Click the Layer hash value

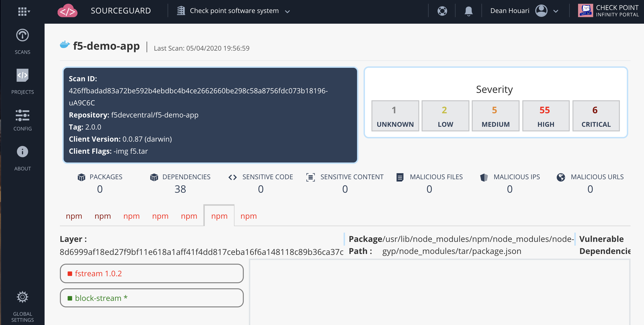click(202, 252)
